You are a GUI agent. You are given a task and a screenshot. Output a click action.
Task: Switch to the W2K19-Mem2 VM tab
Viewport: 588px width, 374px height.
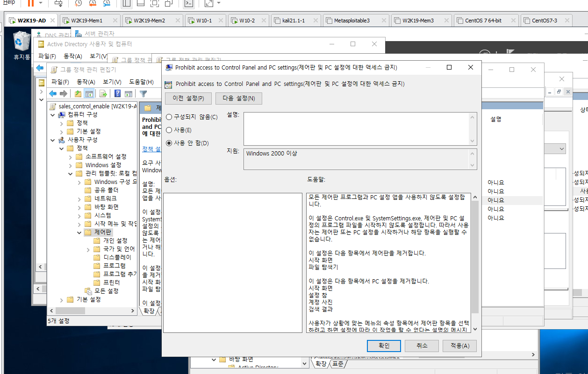151,21
